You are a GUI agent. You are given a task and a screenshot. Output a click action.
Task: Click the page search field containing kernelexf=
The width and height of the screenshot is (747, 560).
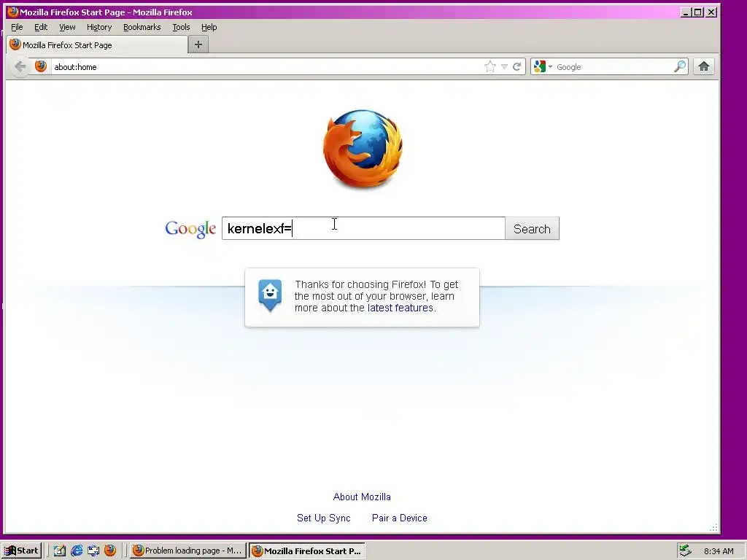[x=363, y=228]
